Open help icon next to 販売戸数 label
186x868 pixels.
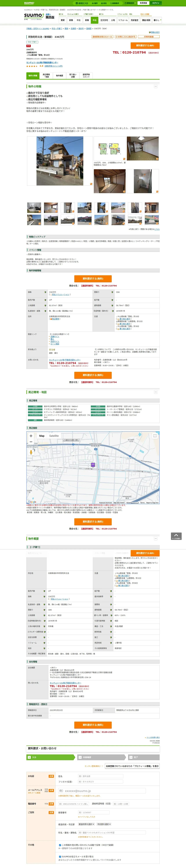(45, 300)
